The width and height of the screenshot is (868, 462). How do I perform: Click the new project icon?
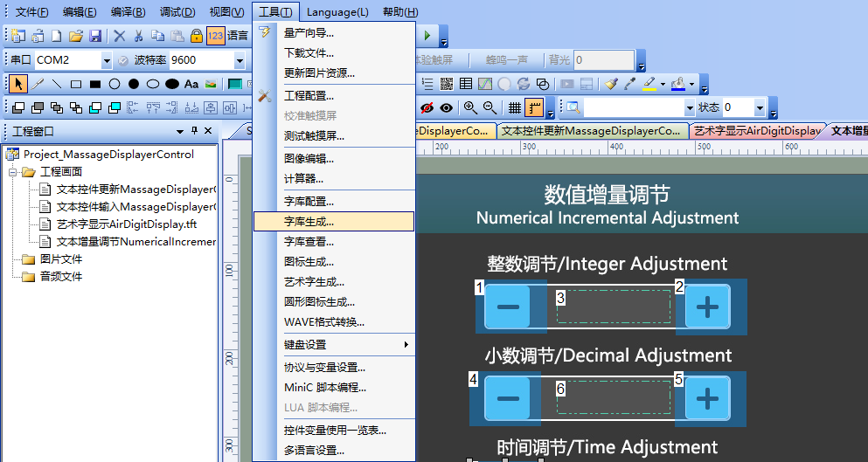pos(18,36)
